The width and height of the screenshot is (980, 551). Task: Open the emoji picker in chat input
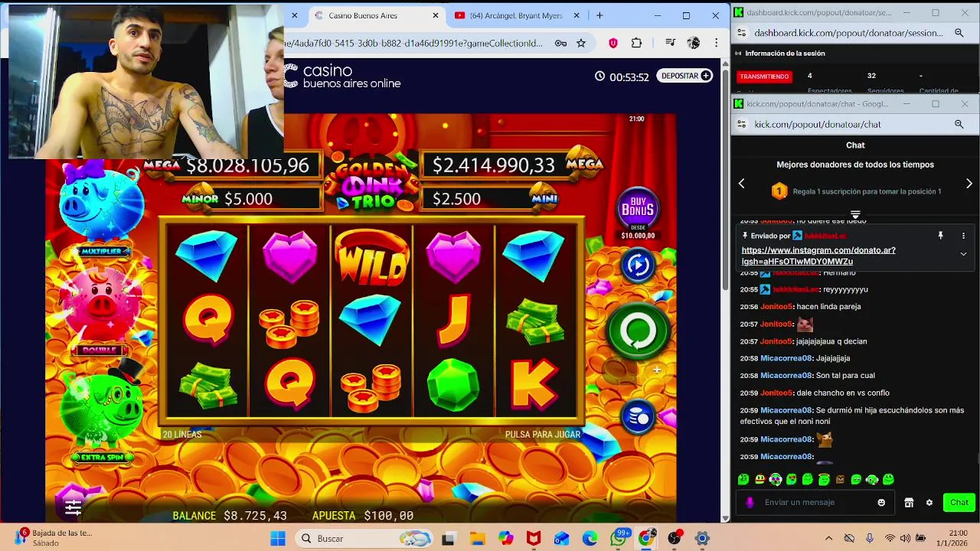coord(881,502)
